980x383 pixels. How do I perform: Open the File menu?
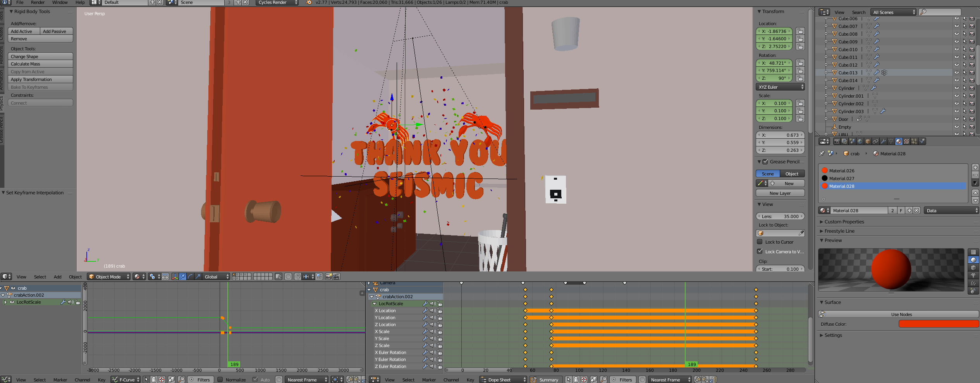pyautogui.click(x=20, y=2)
